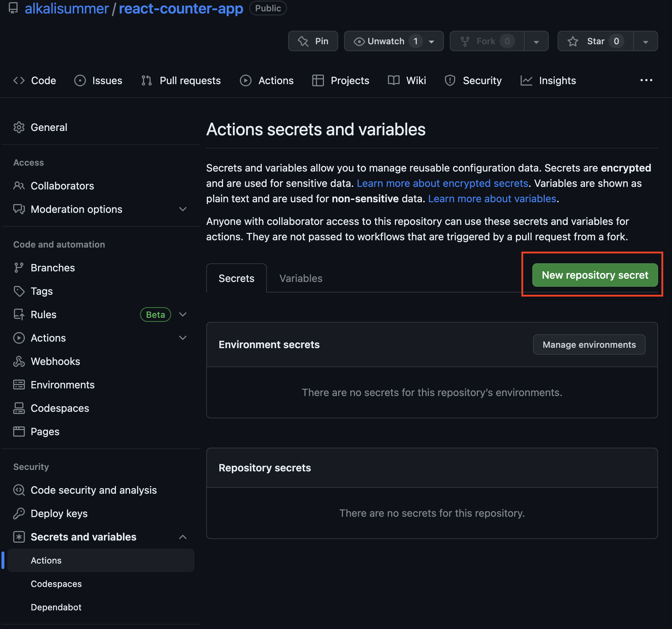Open the Actions tab in the top navigation

pyautogui.click(x=267, y=80)
